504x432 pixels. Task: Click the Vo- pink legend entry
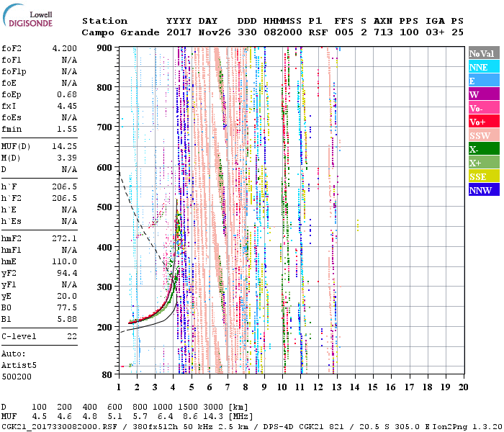point(484,108)
